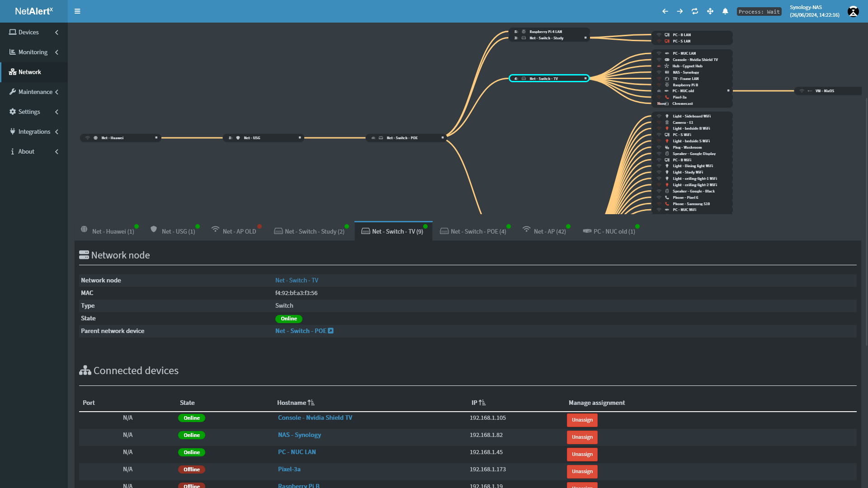The height and width of the screenshot is (488, 868).
Task: Click the Devices sidebar icon
Action: pyautogui.click(x=12, y=32)
